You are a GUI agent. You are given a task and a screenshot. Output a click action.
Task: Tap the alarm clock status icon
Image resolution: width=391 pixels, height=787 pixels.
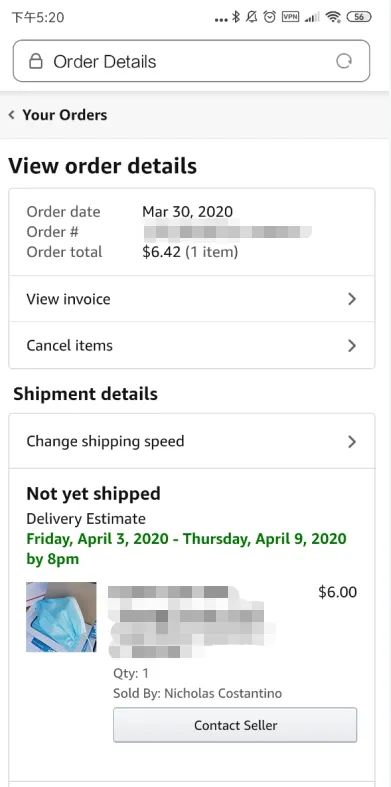pyautogui.click(x=270, y=17)
